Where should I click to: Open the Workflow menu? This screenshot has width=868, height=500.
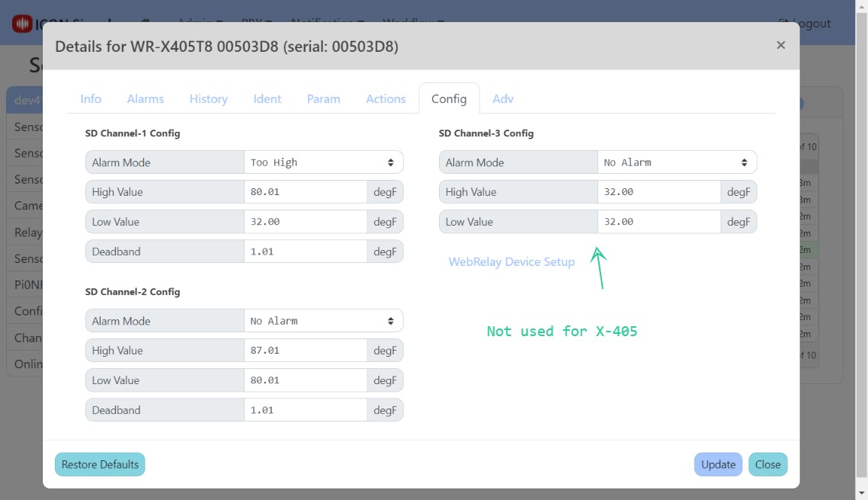(409, 22)
